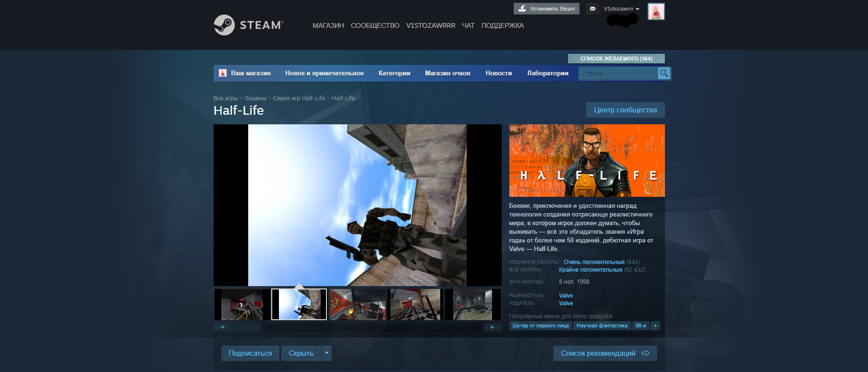The height and width of the screenshot is (372, 868).
Task: Follow the Экшены breadcrumb
Action: point(255,98)
